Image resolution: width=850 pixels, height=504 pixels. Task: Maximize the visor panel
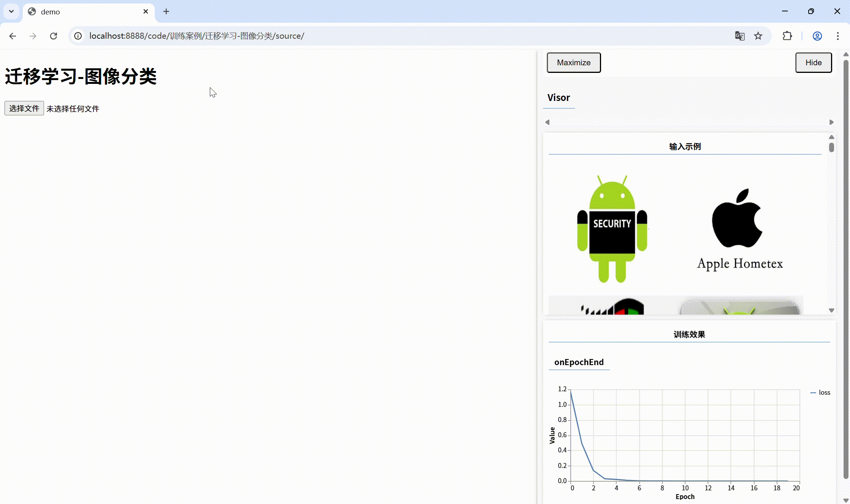[574, 63]
